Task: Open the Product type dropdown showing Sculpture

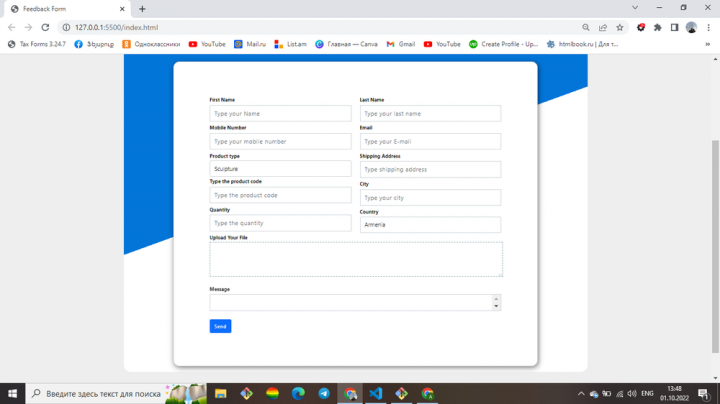Action: click(281, 169)
